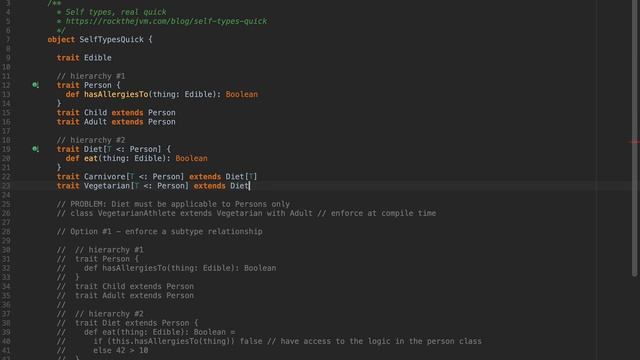
Task: Click the red error stripe mark in right margin
Action: tap(634, 142)
